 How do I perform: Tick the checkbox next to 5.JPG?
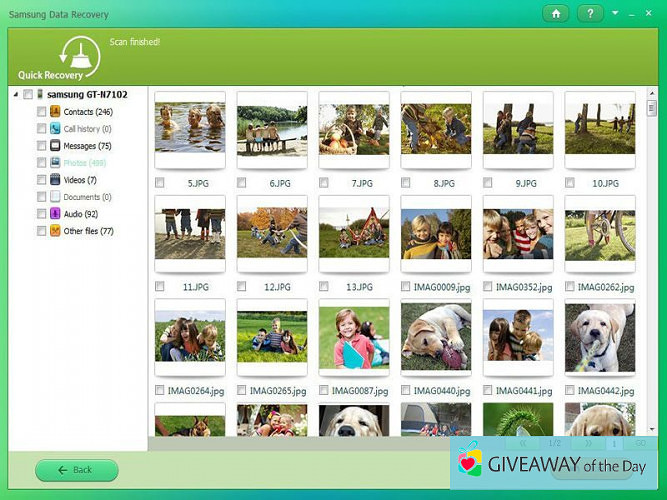point(160,183)
